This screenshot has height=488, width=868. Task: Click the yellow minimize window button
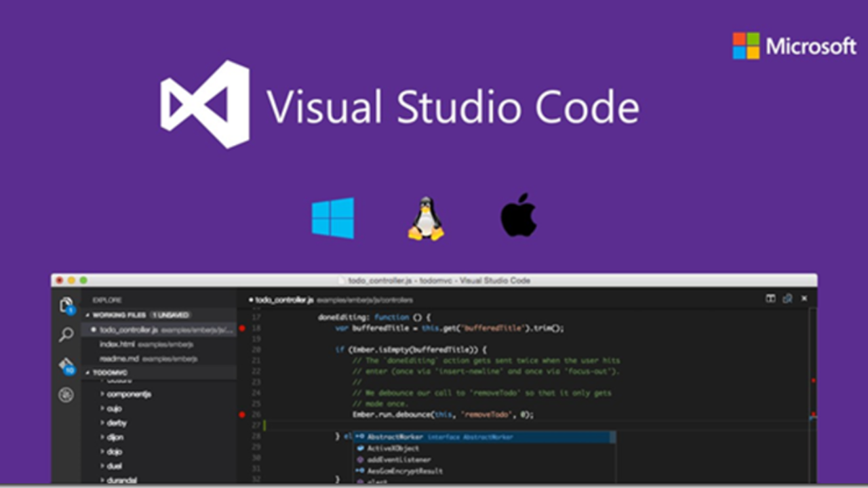pyautogui.click(x=71, y=280)
